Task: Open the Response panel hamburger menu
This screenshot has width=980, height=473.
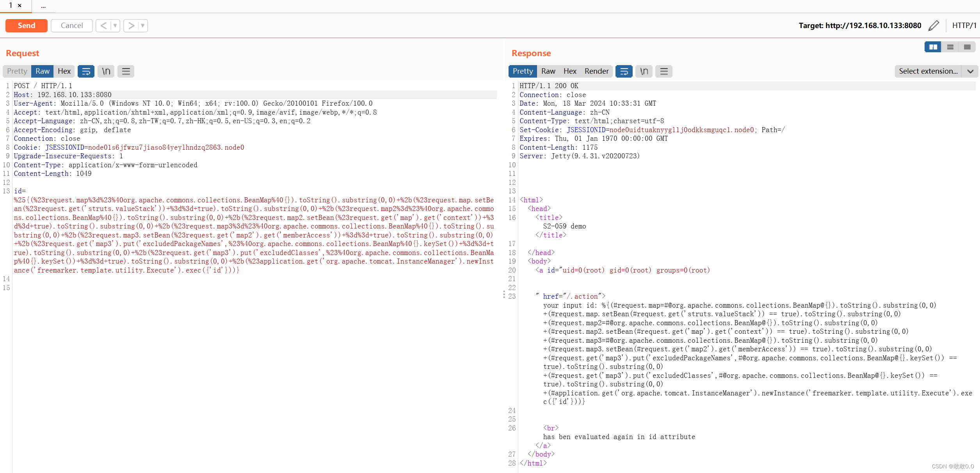Action: [x=664, y=71]
